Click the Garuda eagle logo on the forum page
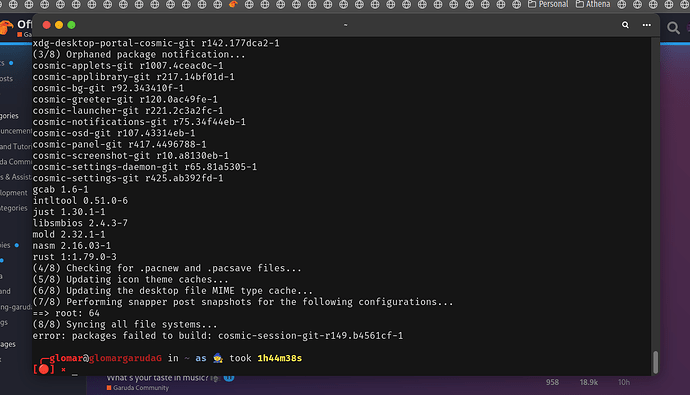 pyautogui.click(x=7, y=27)
